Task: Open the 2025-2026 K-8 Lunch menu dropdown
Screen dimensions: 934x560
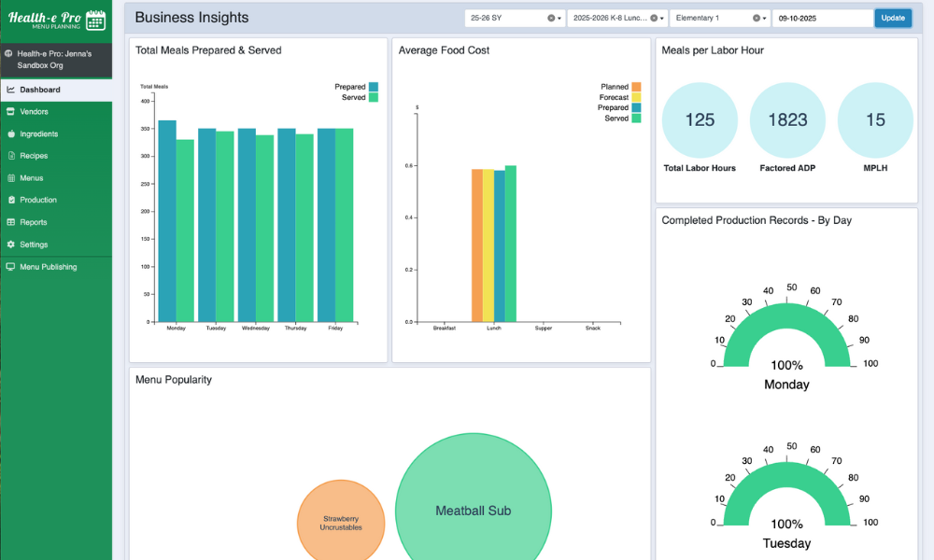Action: (662, 18)
